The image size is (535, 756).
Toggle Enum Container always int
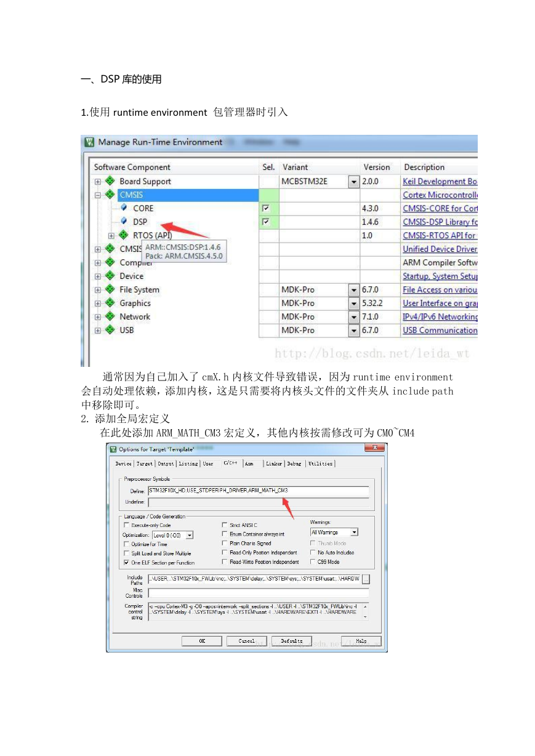pyautogui.click(x=225, y=534)
